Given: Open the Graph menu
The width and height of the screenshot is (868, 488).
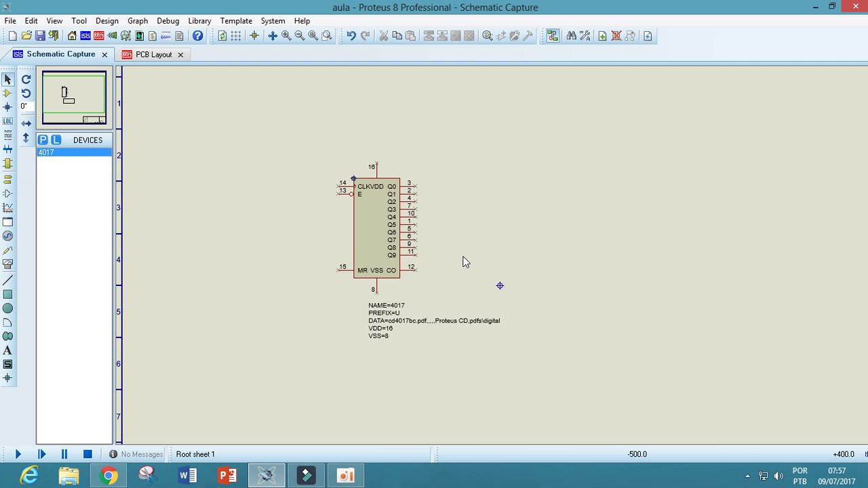Looking at the screenshot, I should 138,21.
